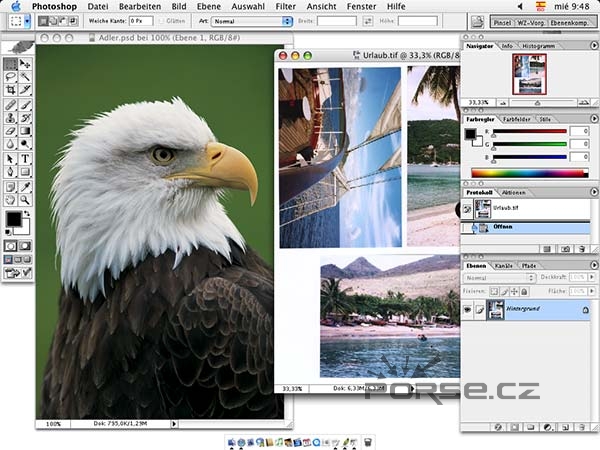Switch to the Histogramm tab

[538, 46]
